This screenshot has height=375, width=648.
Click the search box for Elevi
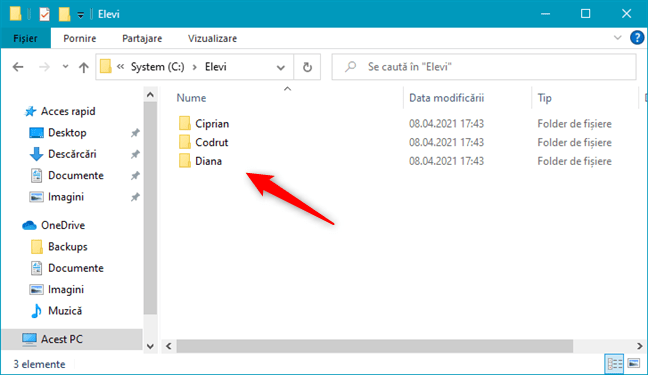pos(484,67)
